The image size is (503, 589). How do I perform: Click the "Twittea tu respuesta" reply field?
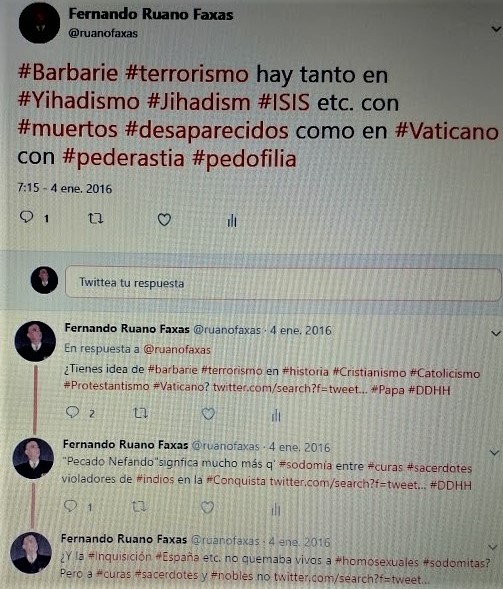[x=283, y=284]
